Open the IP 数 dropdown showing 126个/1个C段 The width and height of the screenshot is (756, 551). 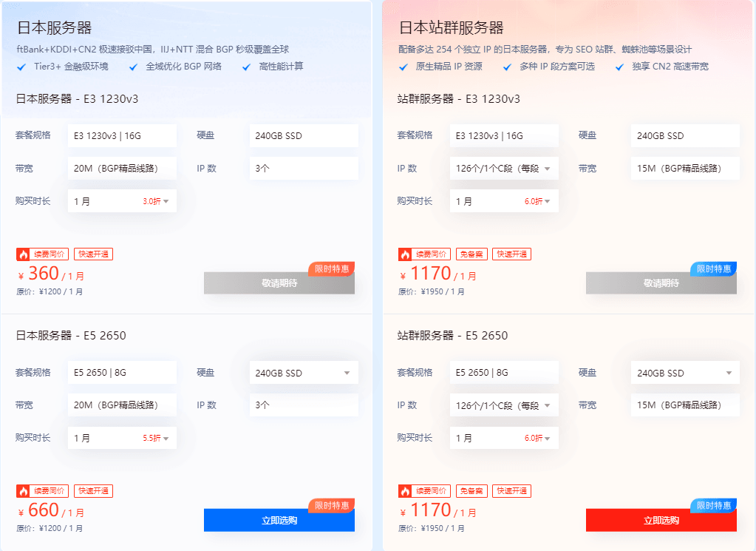click(x=503, y=168)
